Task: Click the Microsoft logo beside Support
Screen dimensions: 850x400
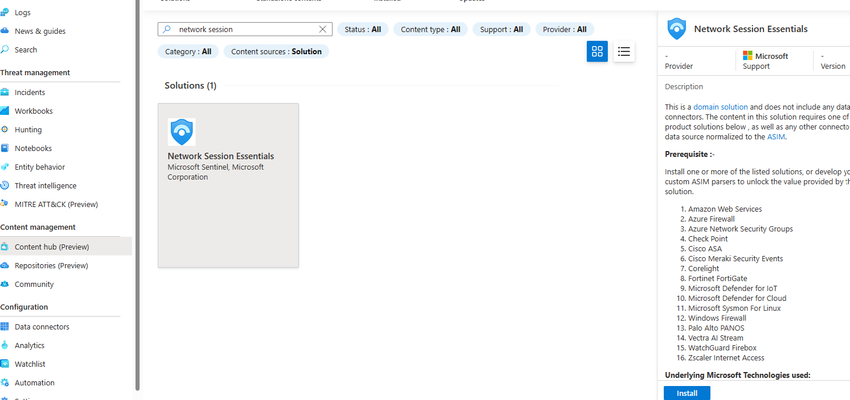Action: tap(748, 56)
